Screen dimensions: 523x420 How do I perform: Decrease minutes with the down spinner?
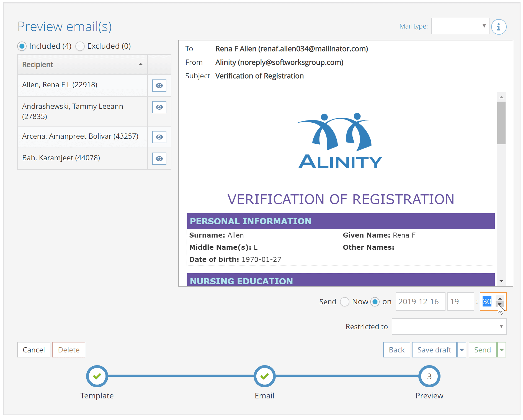coord(500,305)
